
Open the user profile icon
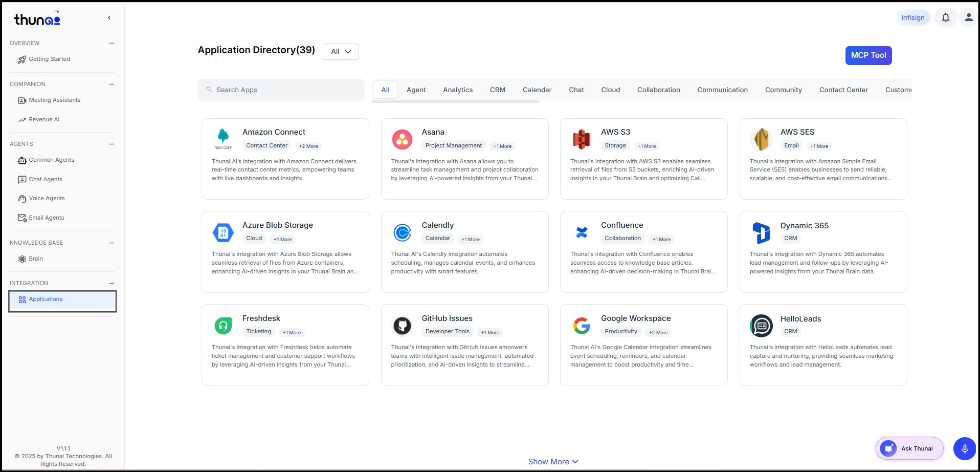[968, 17]
